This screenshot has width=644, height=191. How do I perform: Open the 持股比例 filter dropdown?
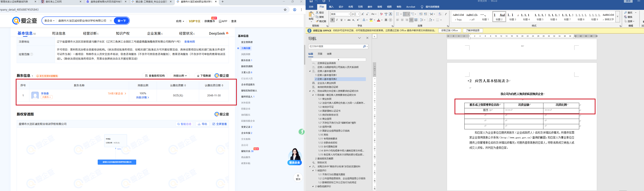(180, 76)
